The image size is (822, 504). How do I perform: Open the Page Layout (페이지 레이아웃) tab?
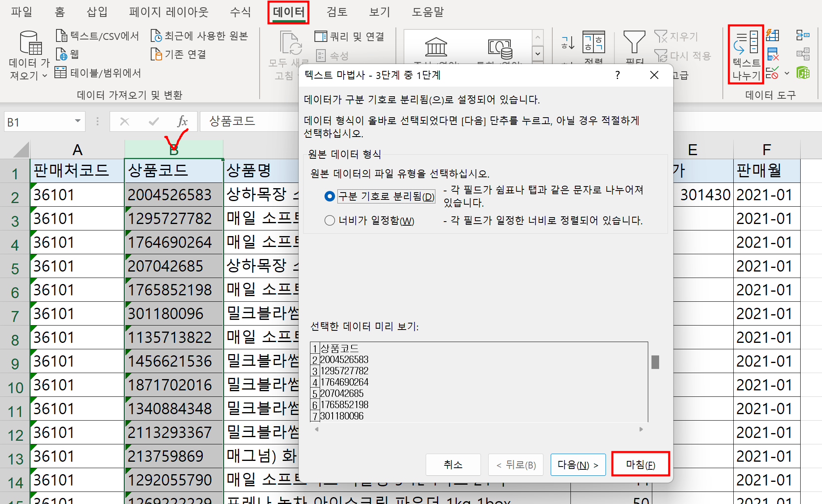169,12
